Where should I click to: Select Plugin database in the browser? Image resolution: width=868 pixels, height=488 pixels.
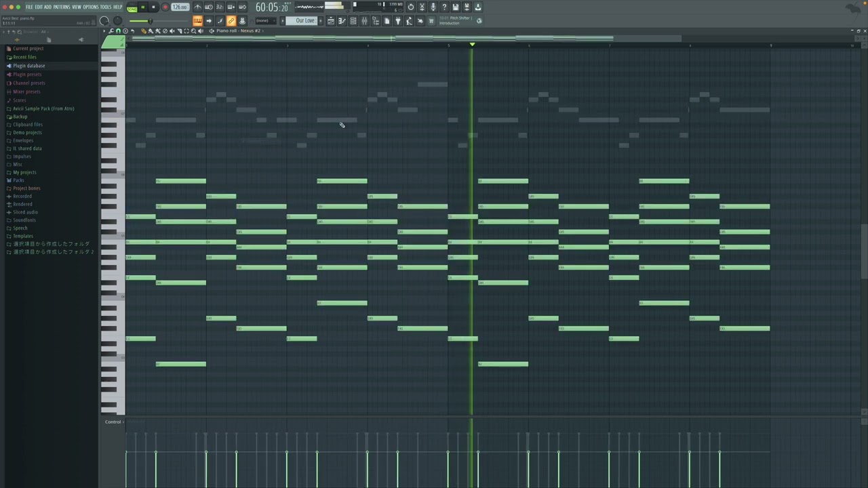pos(28,66)
